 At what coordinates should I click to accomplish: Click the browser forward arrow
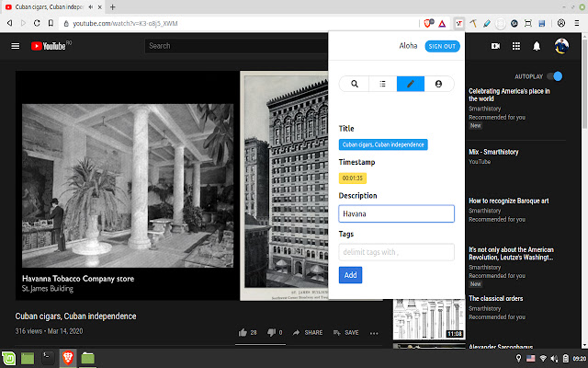click(23, 23)
